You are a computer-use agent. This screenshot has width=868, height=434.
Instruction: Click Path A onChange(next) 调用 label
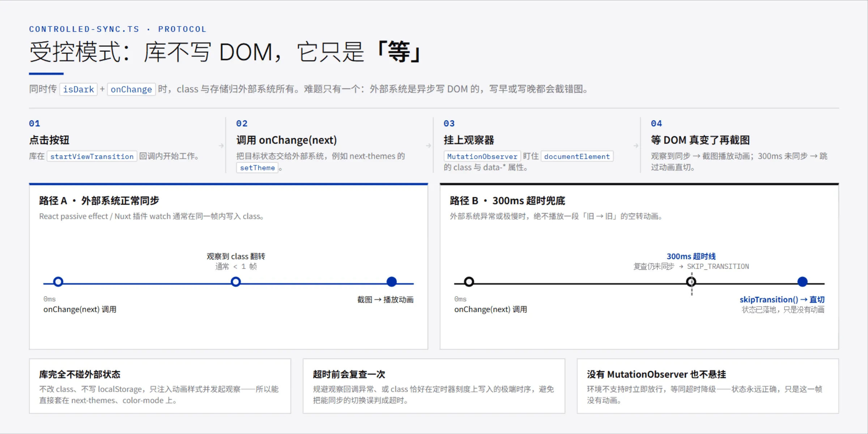(80, 310)
